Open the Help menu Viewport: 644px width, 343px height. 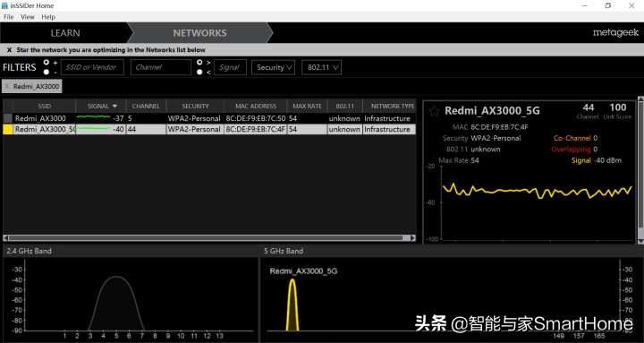(x=48, y=17)
